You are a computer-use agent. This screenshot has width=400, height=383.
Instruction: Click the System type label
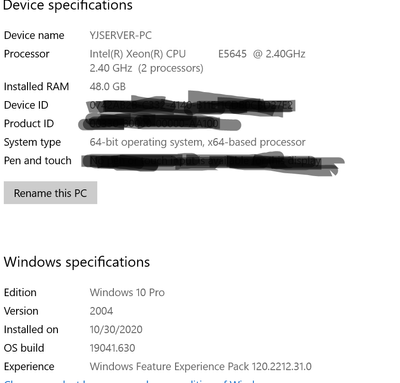pos(32,142)
